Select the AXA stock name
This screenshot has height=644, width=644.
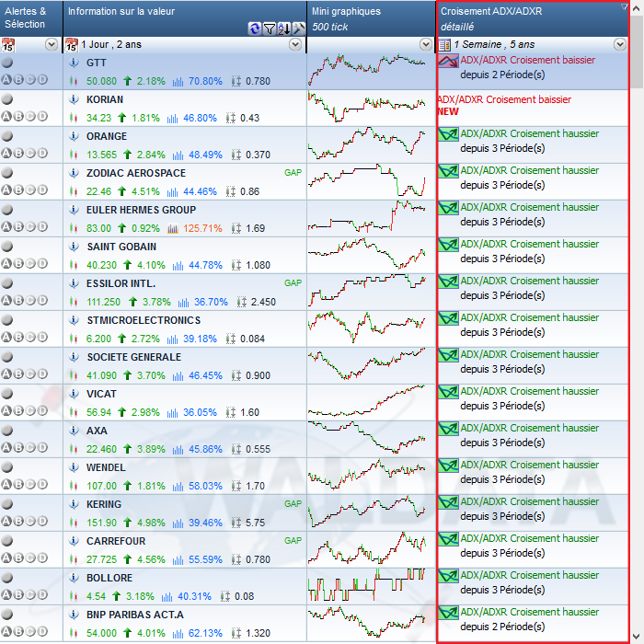[97, 431]
